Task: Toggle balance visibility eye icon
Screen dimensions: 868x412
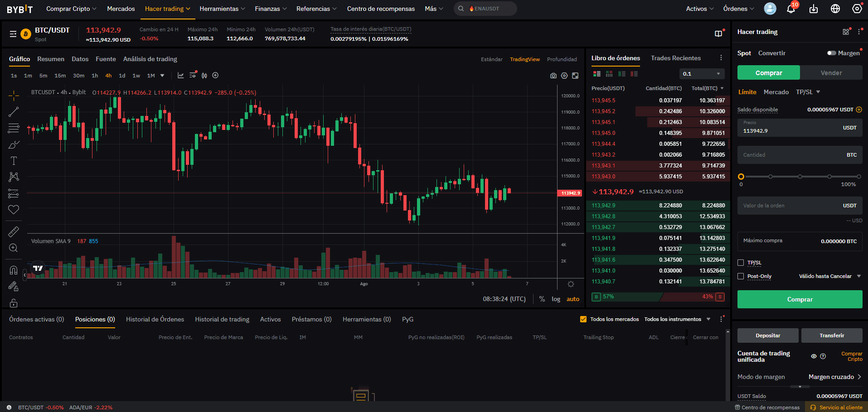Action: [x=814, y=356]
